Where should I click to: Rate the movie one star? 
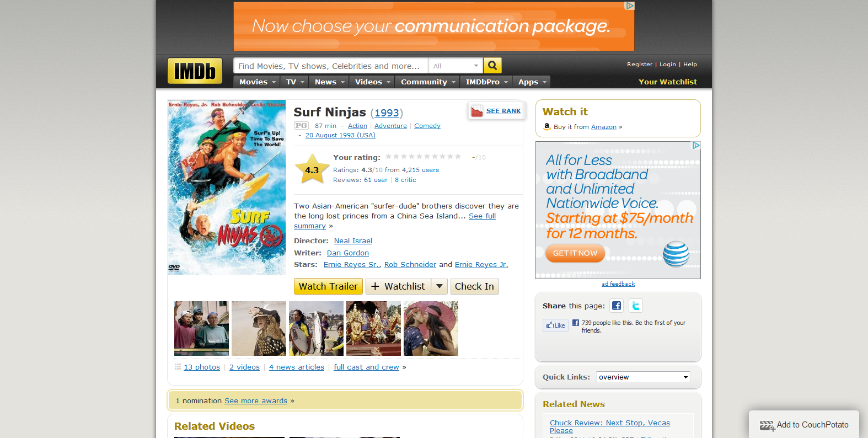388,157
